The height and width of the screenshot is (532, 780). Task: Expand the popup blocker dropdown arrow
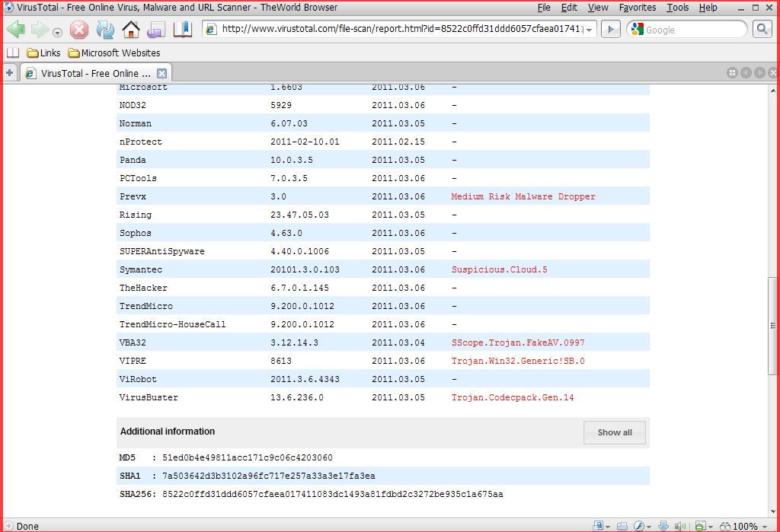click(x=711, y=527)
